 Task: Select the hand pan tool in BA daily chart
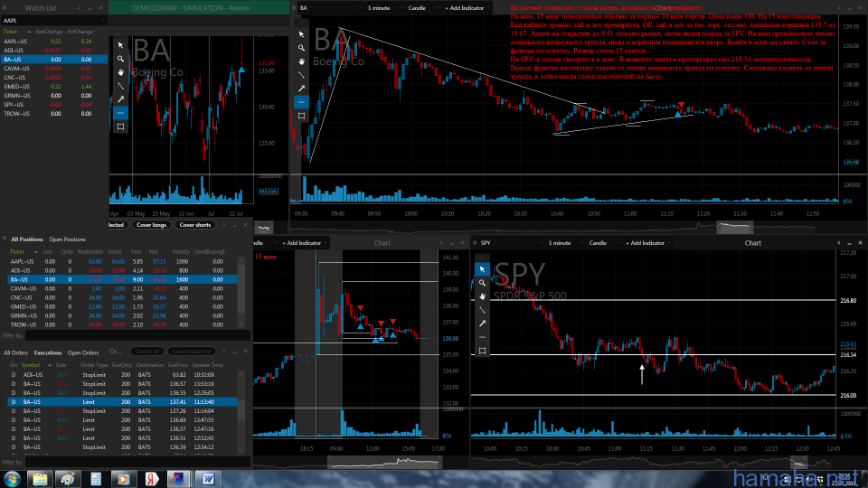pos(120,72)
